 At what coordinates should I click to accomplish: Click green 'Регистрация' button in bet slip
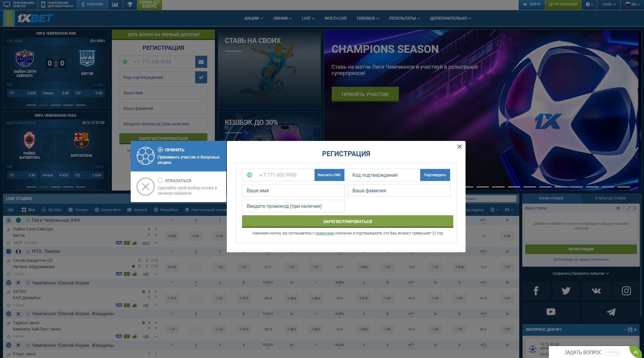[x=581, y=249]
